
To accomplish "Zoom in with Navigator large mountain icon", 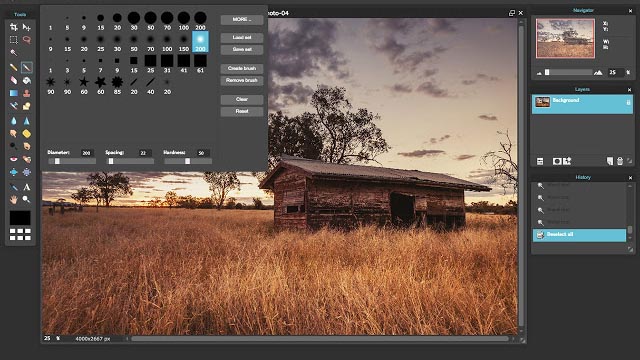I will (x=598, y=73).
